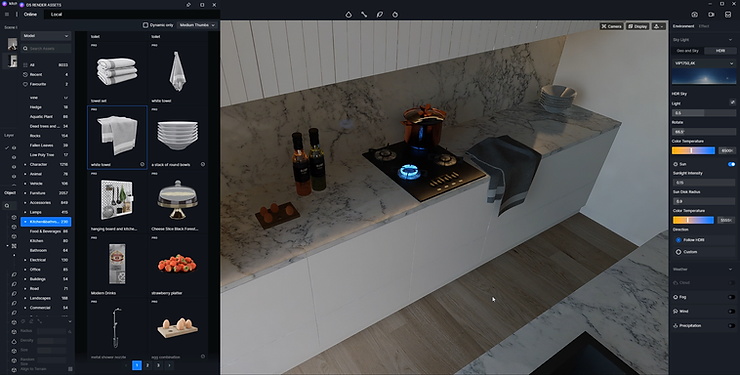740x375 pixels.
Task: Expand the Furniture category
Action: coord(25,193)
